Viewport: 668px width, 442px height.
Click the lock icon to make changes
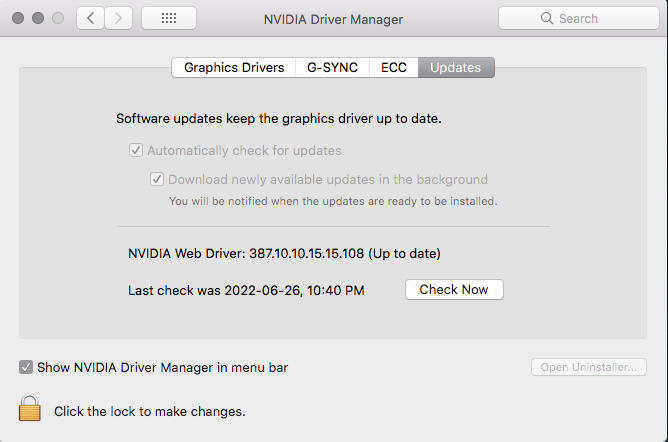tap(30, 407)
